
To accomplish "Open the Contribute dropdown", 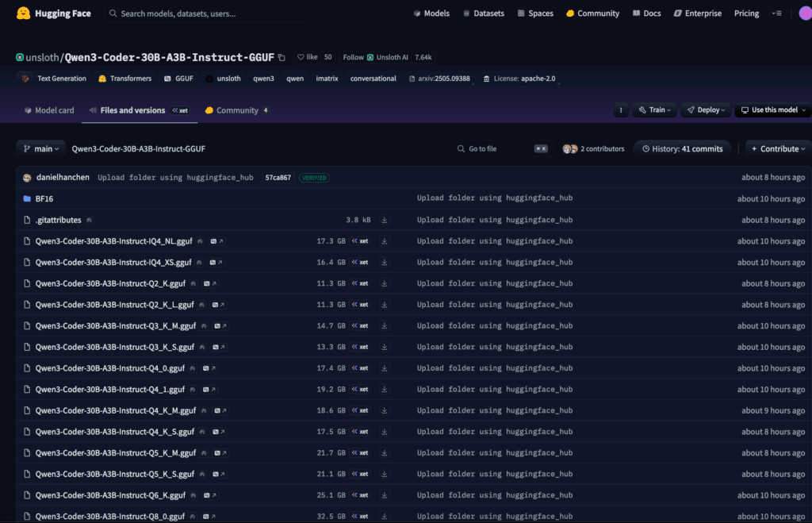I will pyautogui.click(x=779, y=149).
